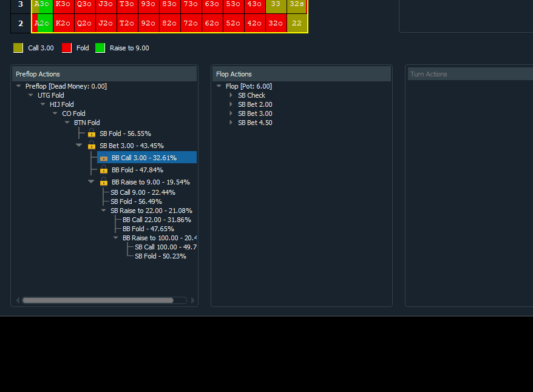Click the Preflop Actions panel header

coord(104,74)
